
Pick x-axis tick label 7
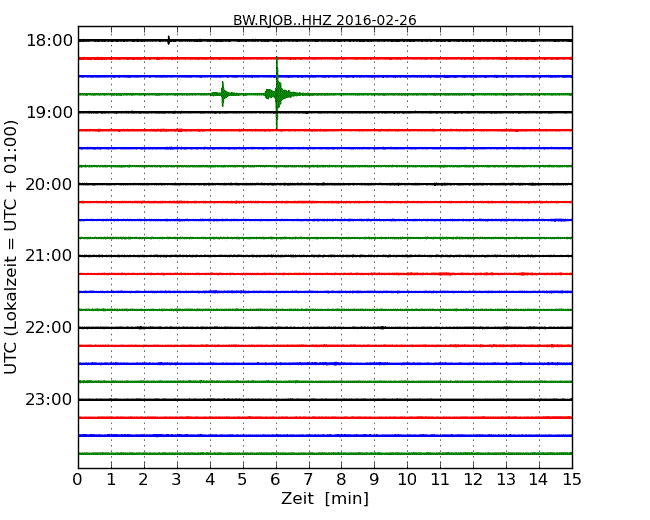pos(308,480)
